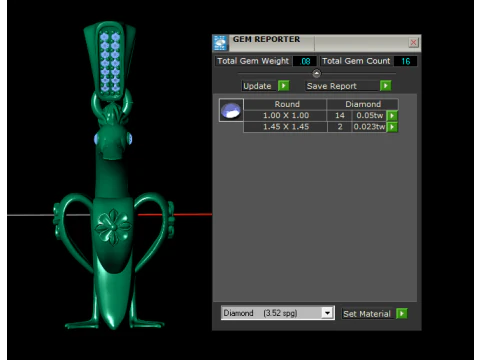Screen dimensions: 480x360
Task: Open the Diamond (3.52 spg) material dropdown
Action: tap(278, 313)
